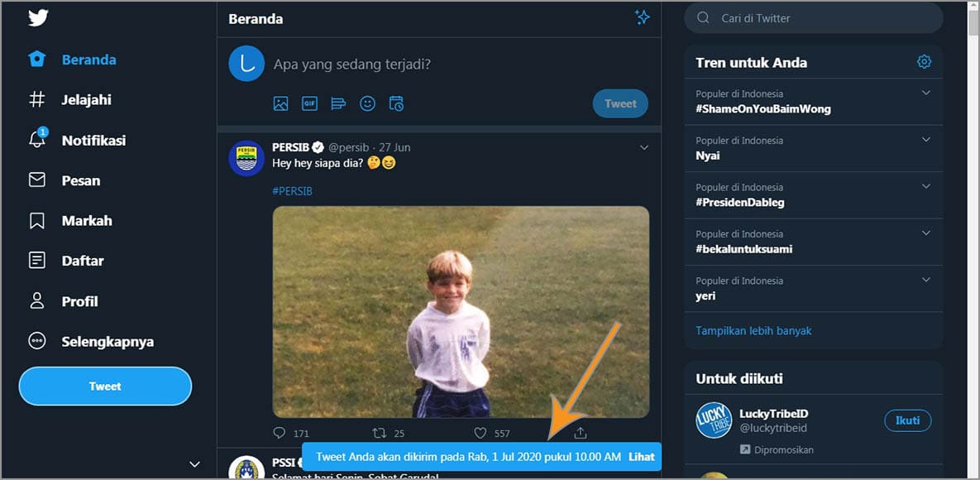Viewport: 980px width, 480px height.
Task: Open the emoji picker
Action: click(367, 103)
